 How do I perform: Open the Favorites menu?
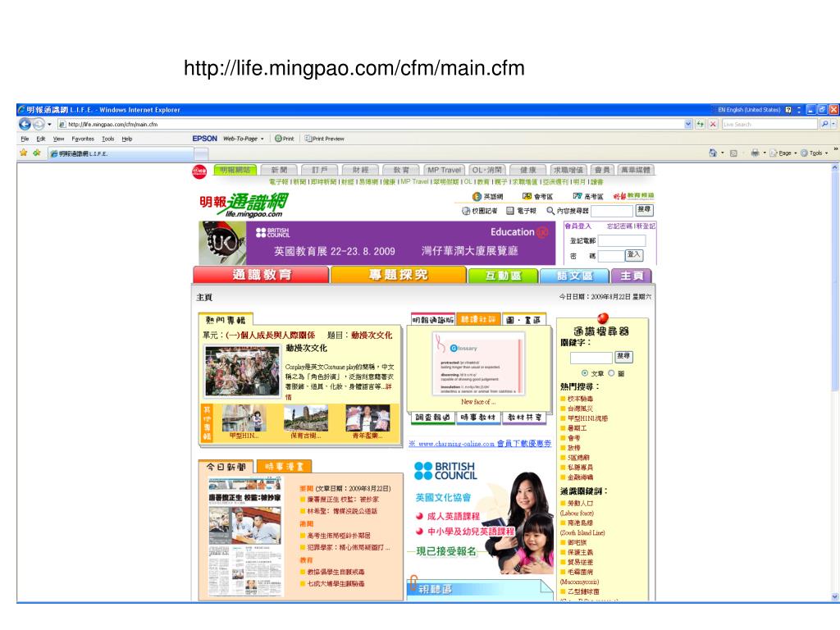click(83, 139)
